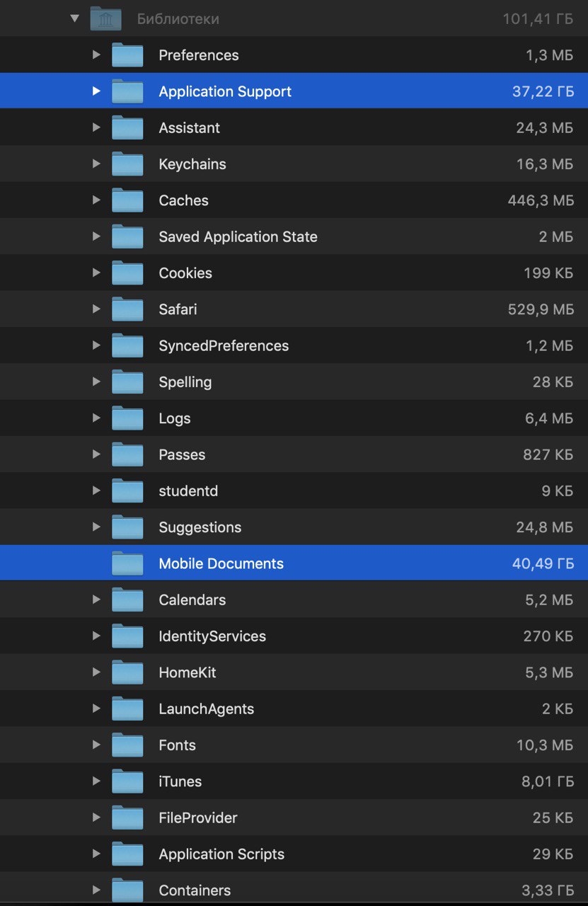Expand the Safari folder arrow

coord(96,309)
